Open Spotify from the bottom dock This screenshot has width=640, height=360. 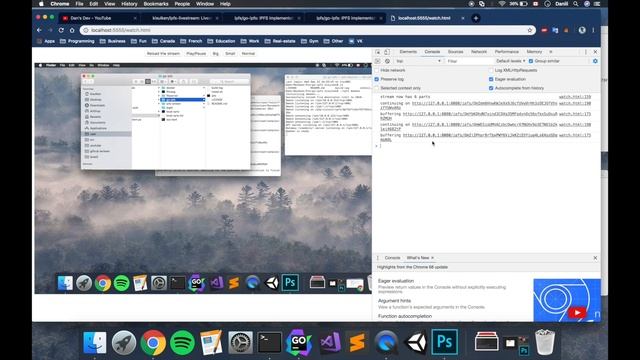tap(182, 342)
